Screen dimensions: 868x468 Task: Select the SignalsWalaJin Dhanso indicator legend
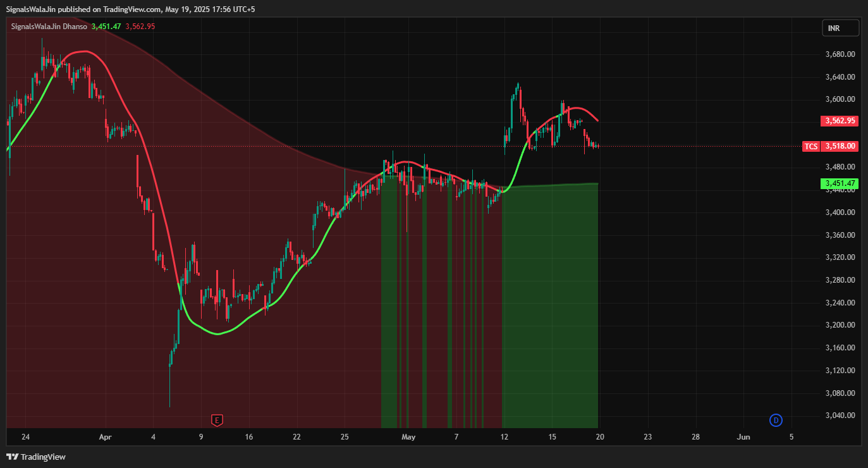click(x=49, y=27)
